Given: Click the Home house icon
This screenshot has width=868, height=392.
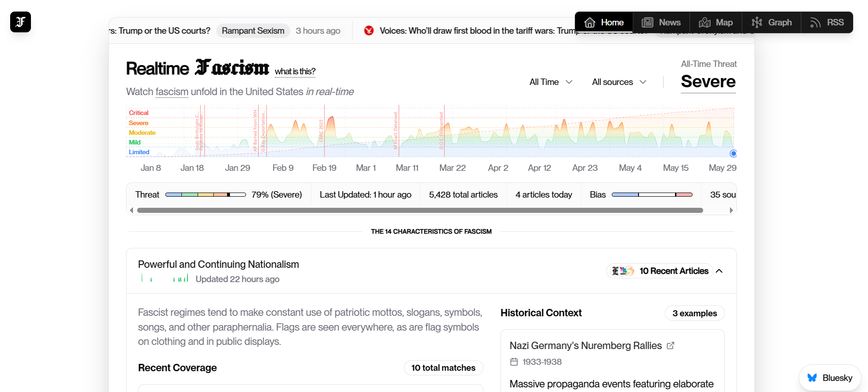Looking at the screenshot, I should click(x=590, y=23).
